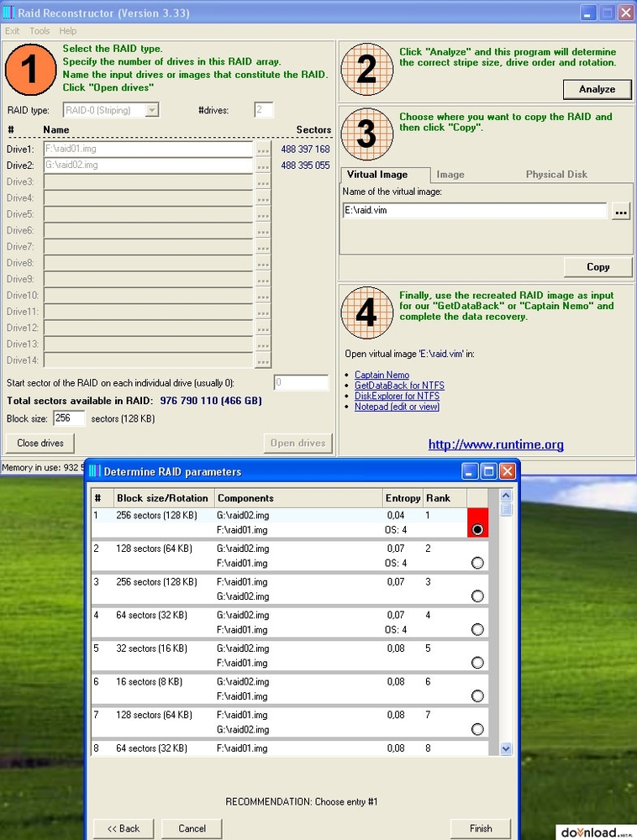Select radio button for entry #3
Viewport: 637px width, 840px height.
coord(477,596)
